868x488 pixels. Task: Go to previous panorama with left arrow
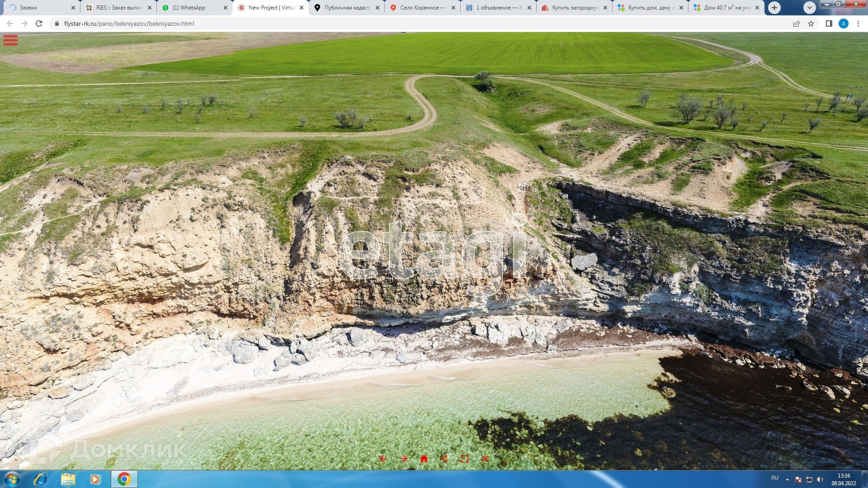coord(383,459)
